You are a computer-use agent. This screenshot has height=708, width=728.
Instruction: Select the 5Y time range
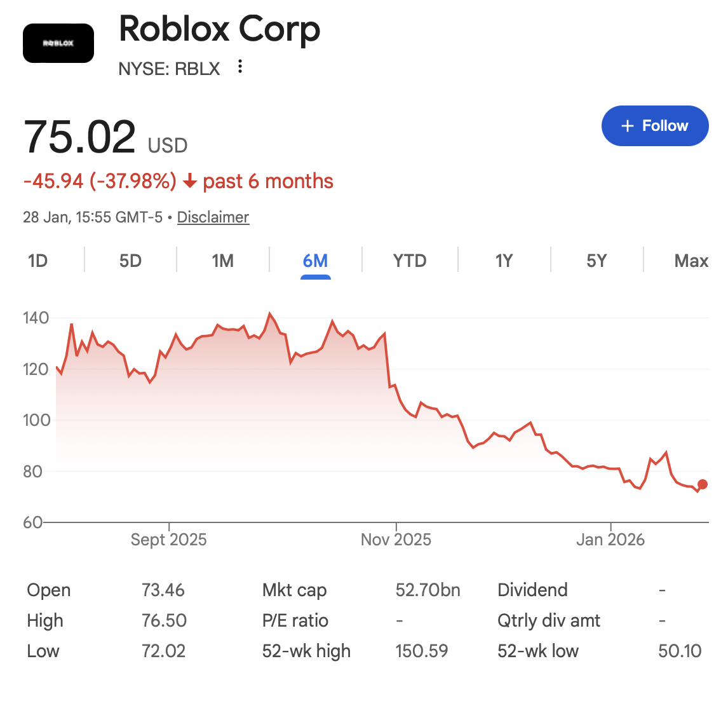pyautogui.click(x=597, y=261)
